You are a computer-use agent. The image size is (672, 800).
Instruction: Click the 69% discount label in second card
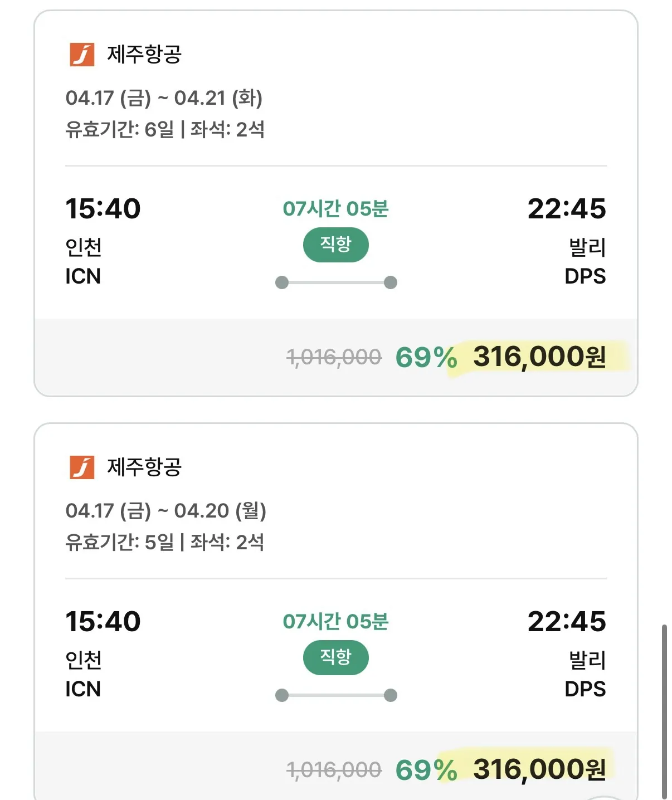point(426,770)
